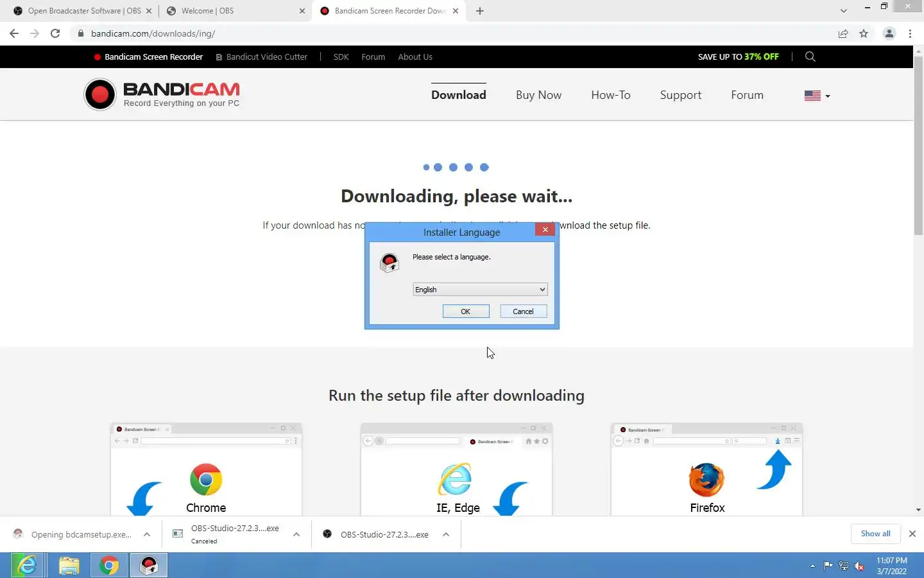
Task: Click the Chrome back arrow
Action: coord(14,33)
